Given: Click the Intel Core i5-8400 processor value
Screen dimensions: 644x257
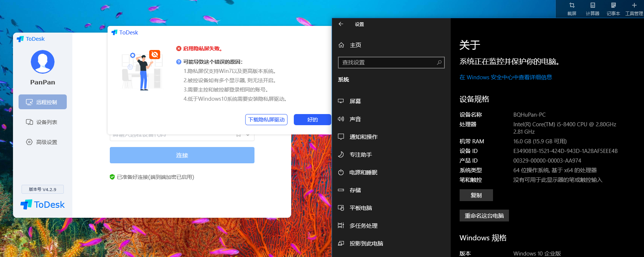Looking at the screenshot, I should [x=565, y=128].
